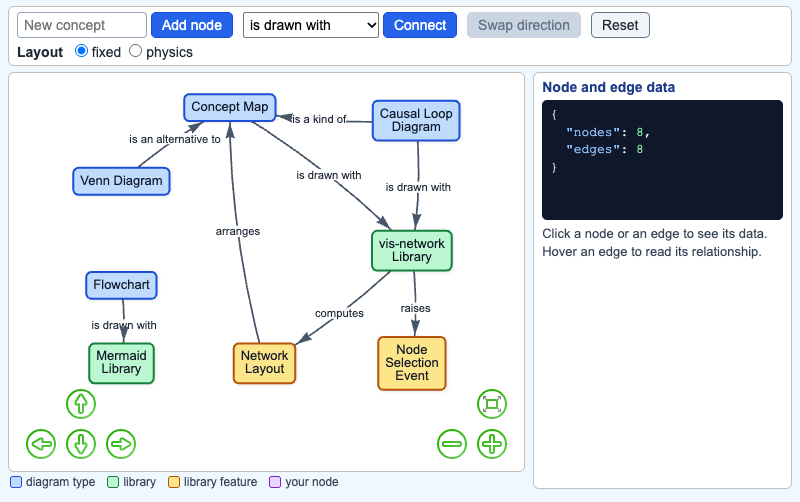
Task: Select the Venn Diagram node
Action: click(x=121, y=181)
